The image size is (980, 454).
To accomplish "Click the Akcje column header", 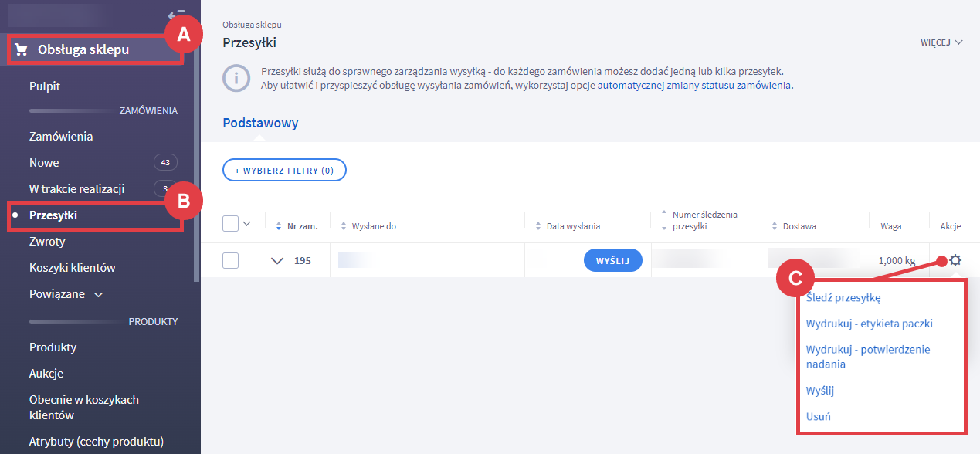I will coord(950,226).
